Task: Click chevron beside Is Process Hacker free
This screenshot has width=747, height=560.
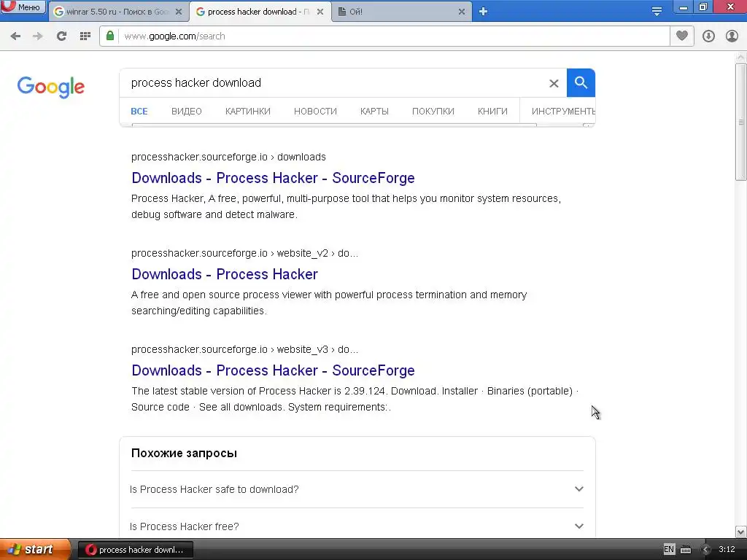Action: (578, 526)
